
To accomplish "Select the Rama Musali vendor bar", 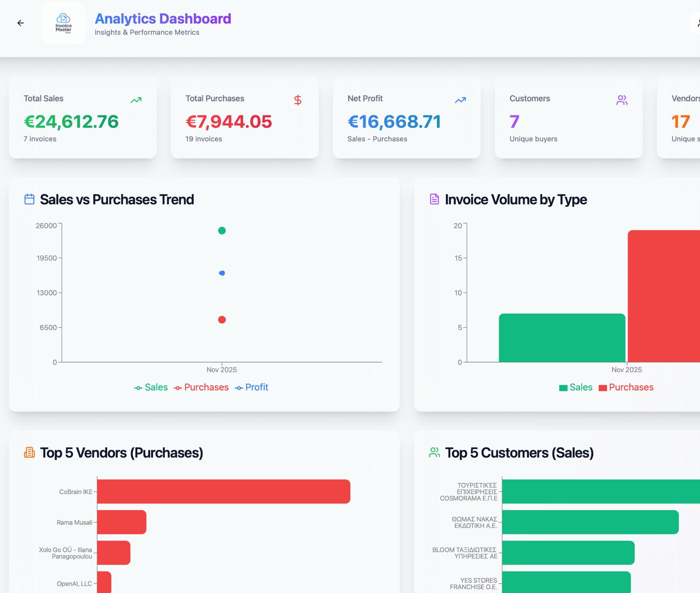I will (x=122, y=522).
